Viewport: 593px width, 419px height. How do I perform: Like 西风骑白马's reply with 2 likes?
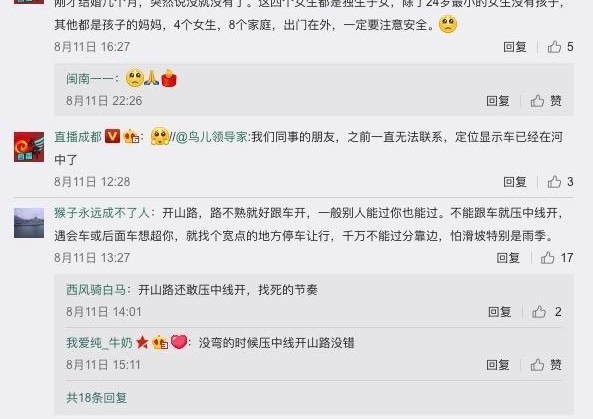[546, 312]
